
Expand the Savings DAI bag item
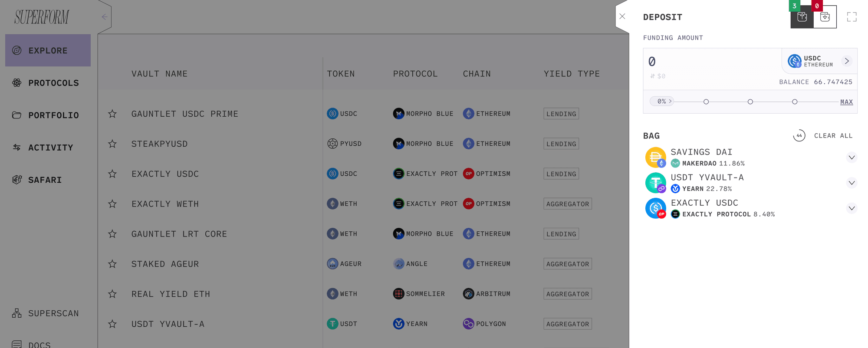tap(852, 158)
